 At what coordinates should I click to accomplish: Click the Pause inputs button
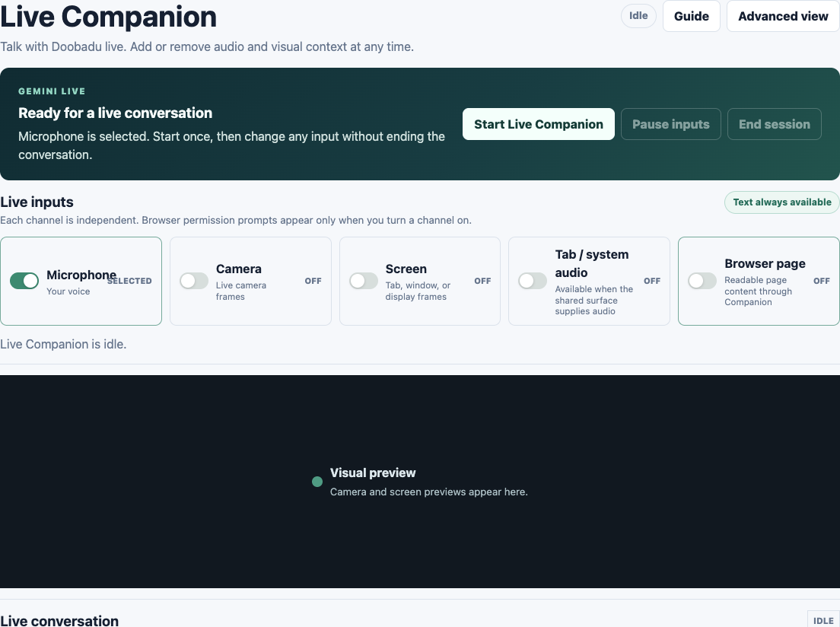click(x=671, y=124)
